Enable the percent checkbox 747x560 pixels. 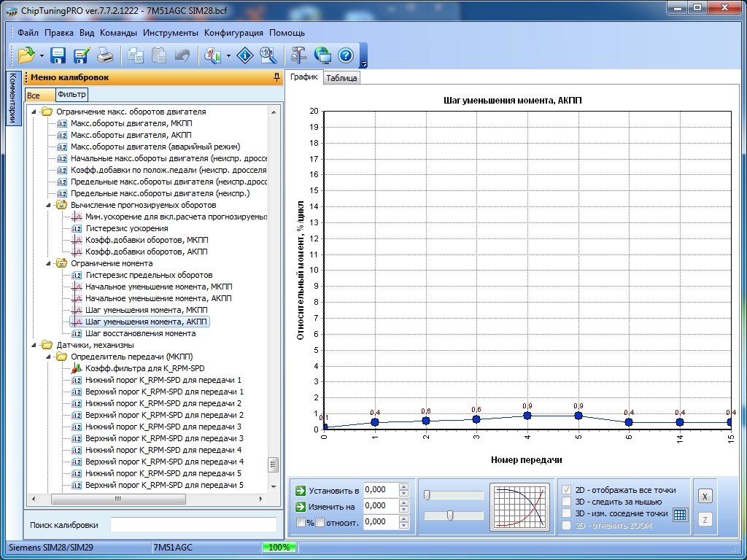[301, 522]
